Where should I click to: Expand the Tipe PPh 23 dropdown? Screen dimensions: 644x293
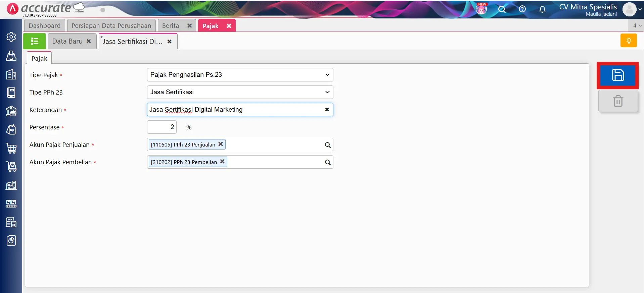[327, 92]
